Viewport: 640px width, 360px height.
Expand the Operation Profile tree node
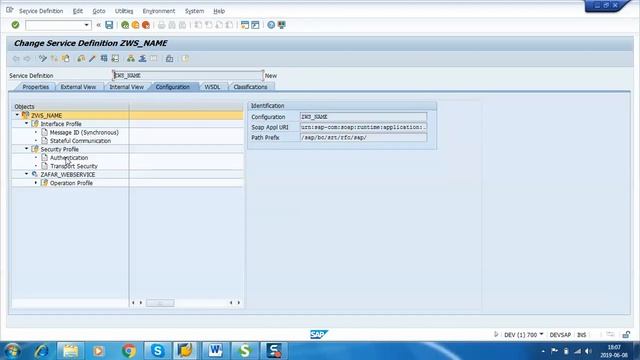pos(36,183)
